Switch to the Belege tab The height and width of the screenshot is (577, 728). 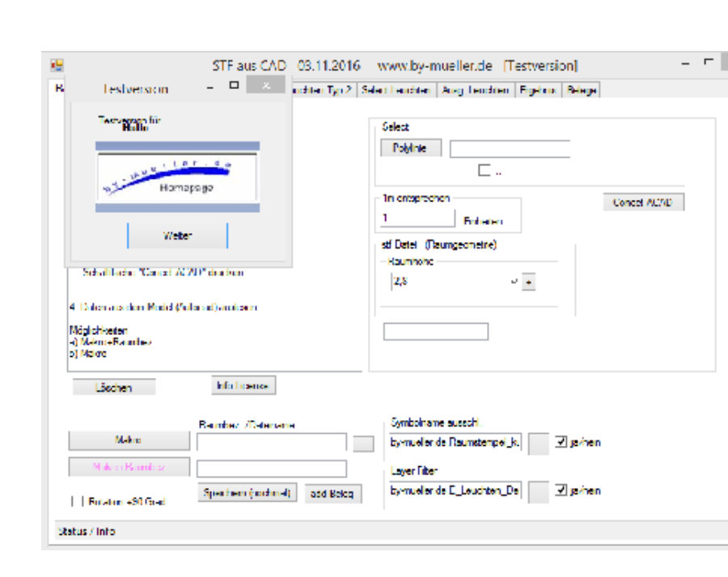pyautogui.click(x=582, y=90)
